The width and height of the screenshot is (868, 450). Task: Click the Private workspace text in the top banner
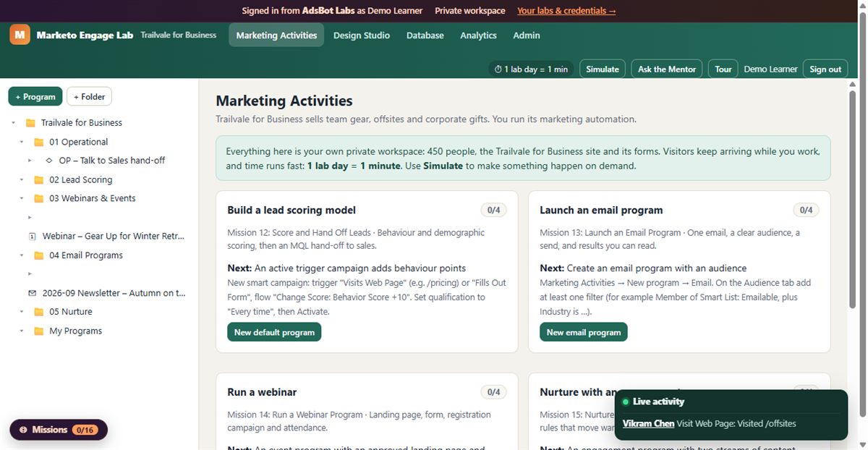click(470, 11)
